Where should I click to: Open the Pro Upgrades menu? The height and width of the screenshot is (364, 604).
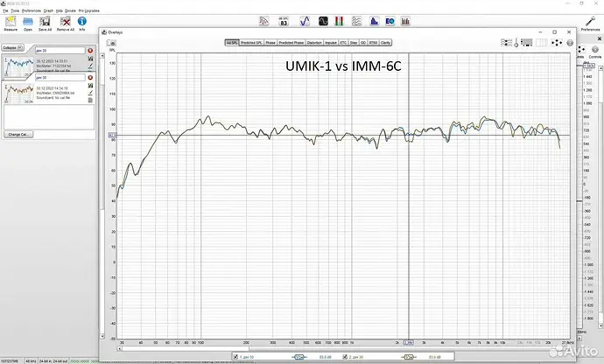(89, 10)
